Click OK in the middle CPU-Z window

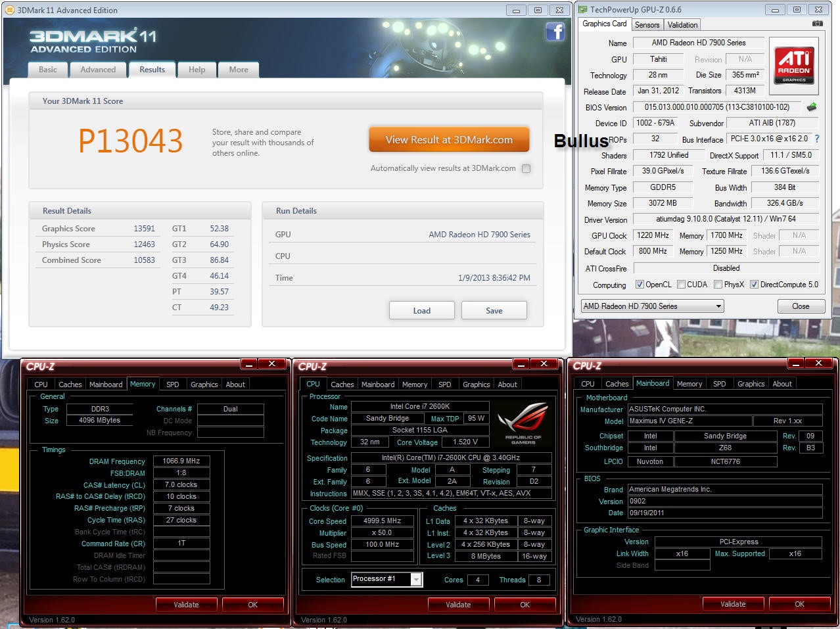pyautogui.click(x=525, y=605)
